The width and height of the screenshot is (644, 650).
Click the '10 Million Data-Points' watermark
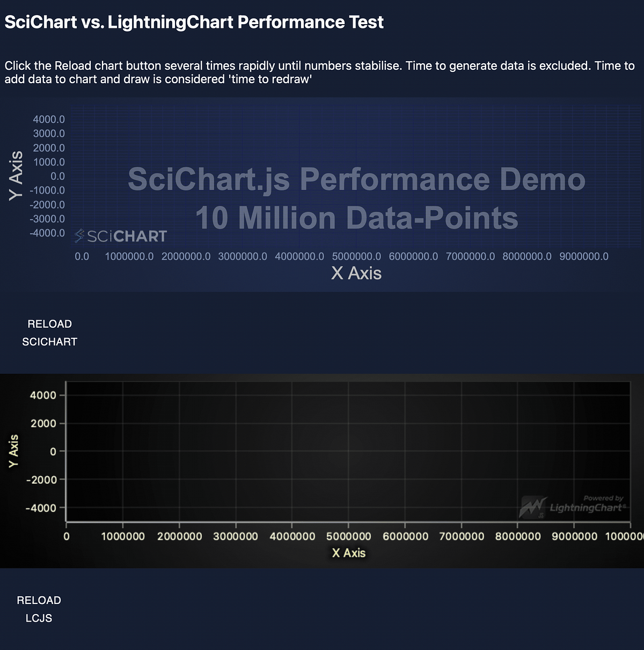tap(357, 218)
